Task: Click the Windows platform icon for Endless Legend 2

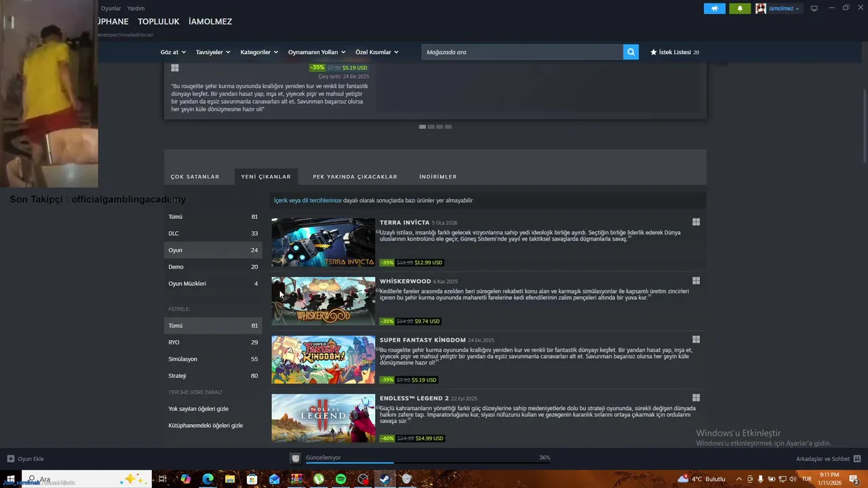Action: pyautogui.click(x=696, y=398)
